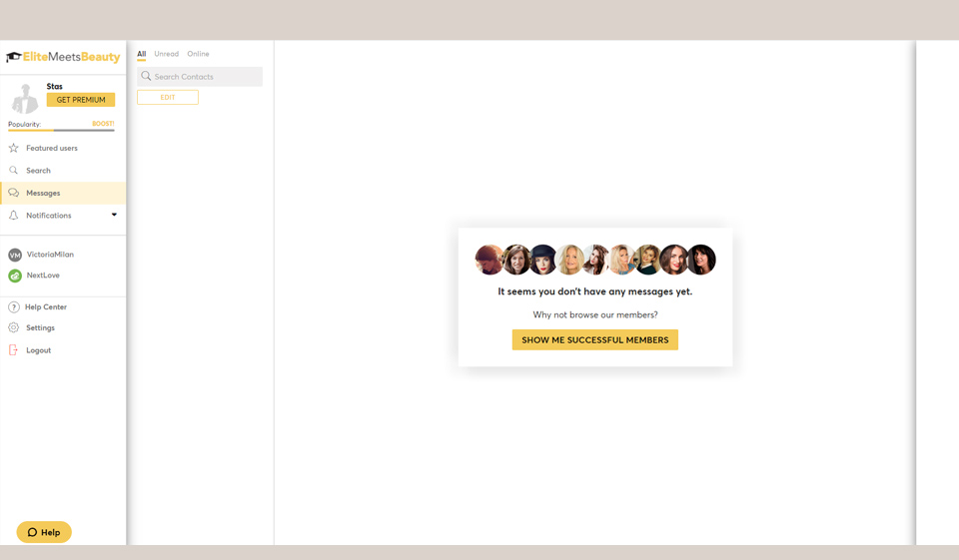Switch to the Online tab
The image size is (959, 560).
(x=198, y=54)
